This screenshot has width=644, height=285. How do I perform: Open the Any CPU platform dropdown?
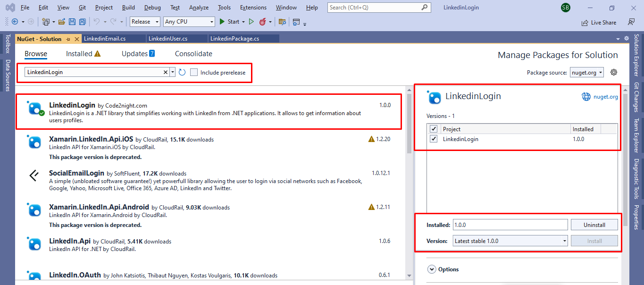pyautogui.click(x=189, y=22)
